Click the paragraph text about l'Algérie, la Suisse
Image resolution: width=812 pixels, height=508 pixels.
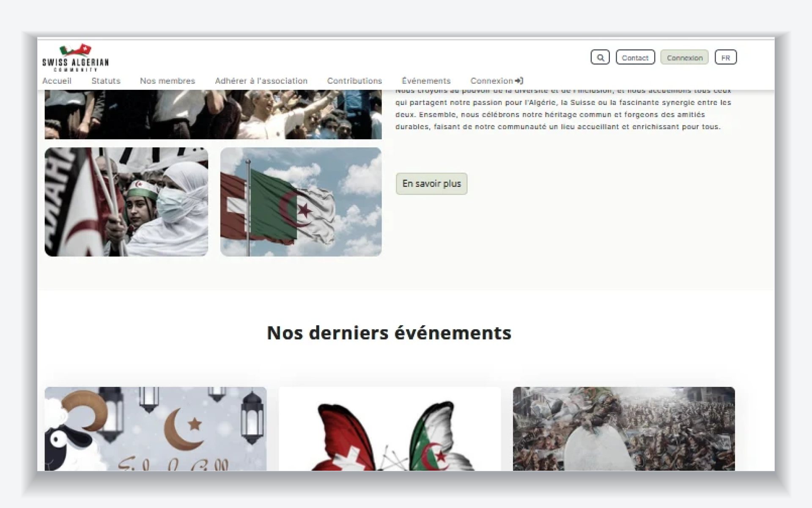tap(563, 110)
